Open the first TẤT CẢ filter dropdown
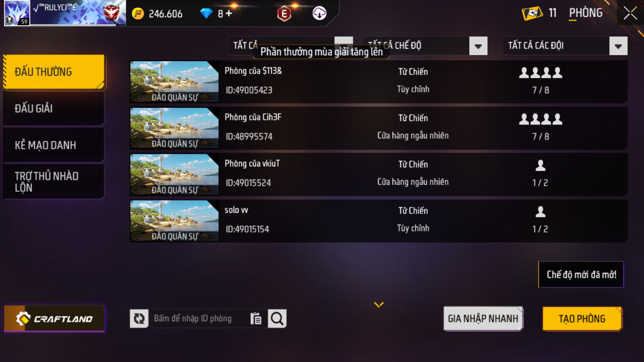The image size is (644, 362). [x=290, y=46]
